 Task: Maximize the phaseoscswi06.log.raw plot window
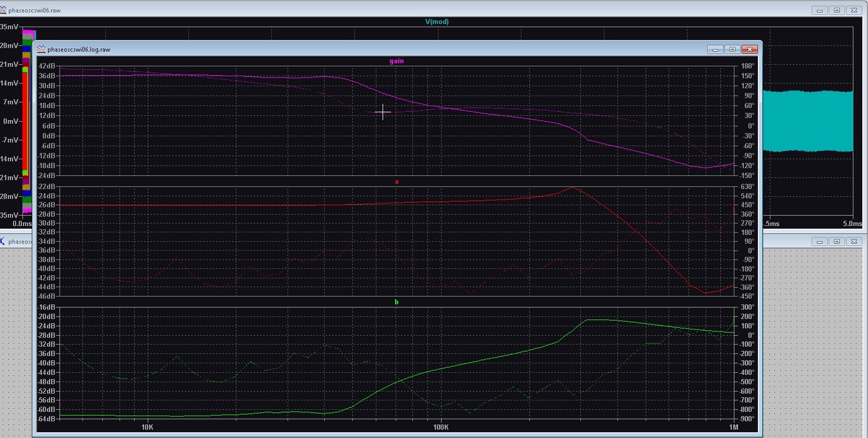pos(732,50)
